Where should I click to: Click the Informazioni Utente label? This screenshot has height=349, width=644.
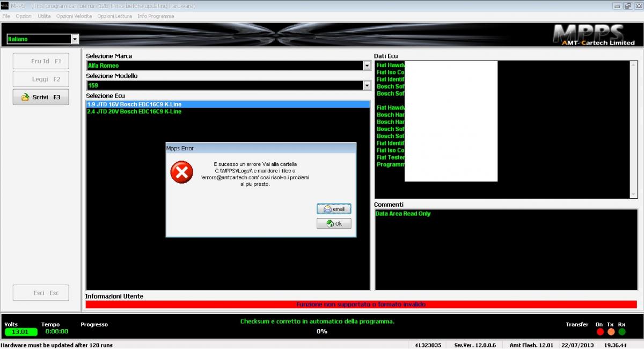(x=114, y=296)
